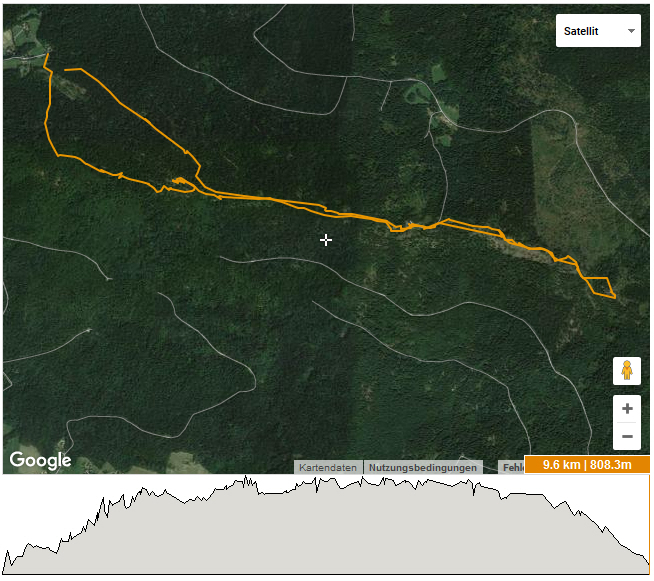Click the arrow beside Satellit

(631, 31)
